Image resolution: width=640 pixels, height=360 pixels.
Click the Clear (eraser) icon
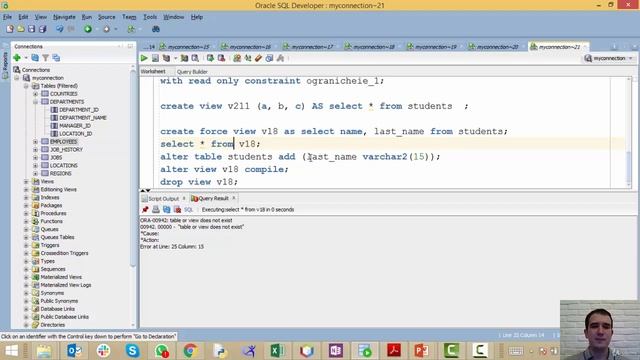click(258, 58)
